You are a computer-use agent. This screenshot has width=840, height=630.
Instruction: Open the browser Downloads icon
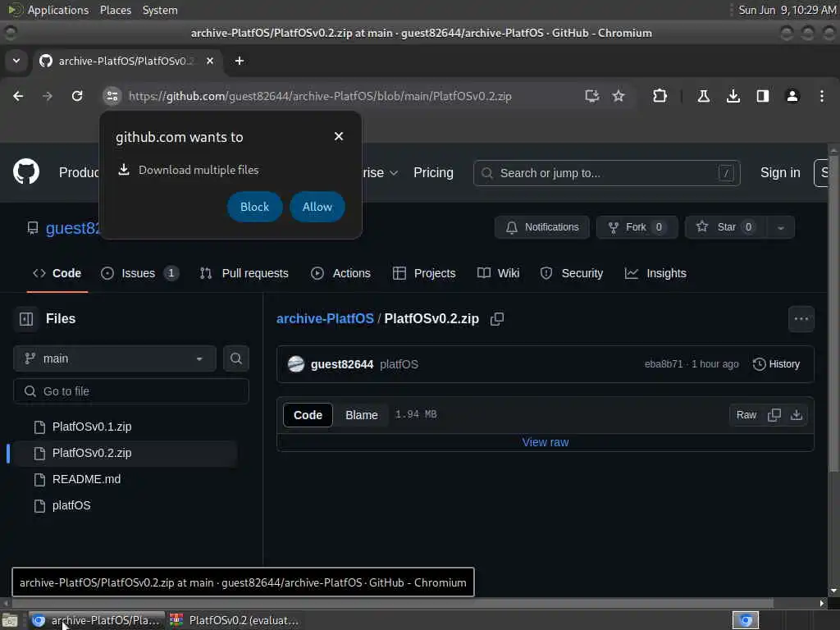(x=733, y=96)
